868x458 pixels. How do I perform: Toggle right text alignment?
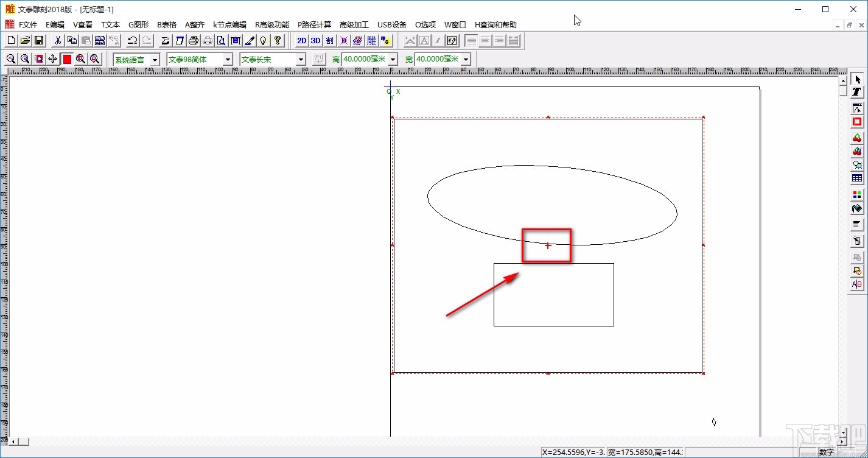click(x=499, y=41)
